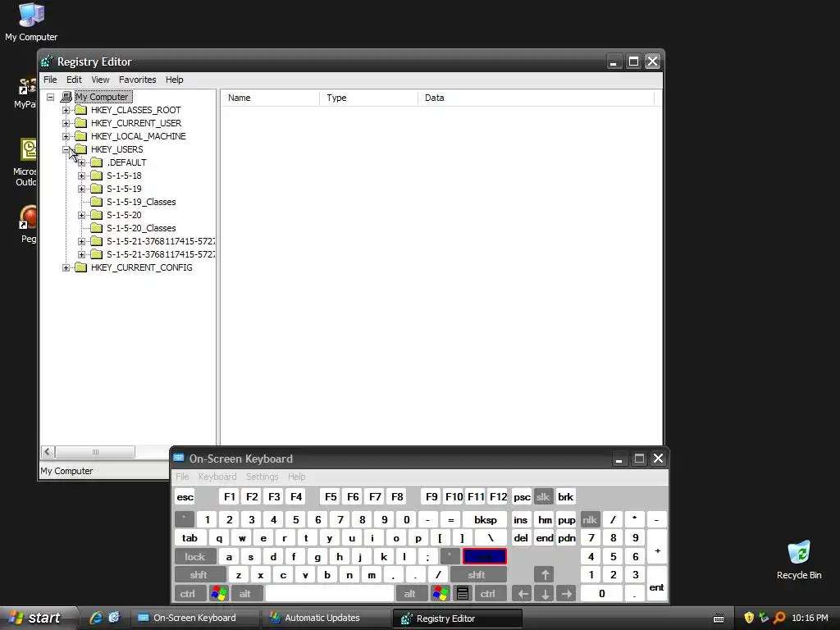This screenshot has height=630, width=840.
Task: Open the Edit menu in Registry Editor
Action: [74, 80]
